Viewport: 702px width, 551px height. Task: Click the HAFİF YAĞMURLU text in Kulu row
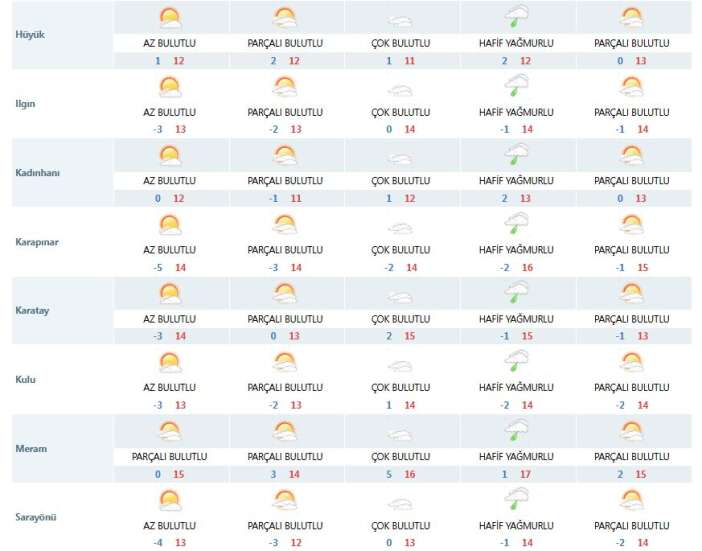coord(516,387)
